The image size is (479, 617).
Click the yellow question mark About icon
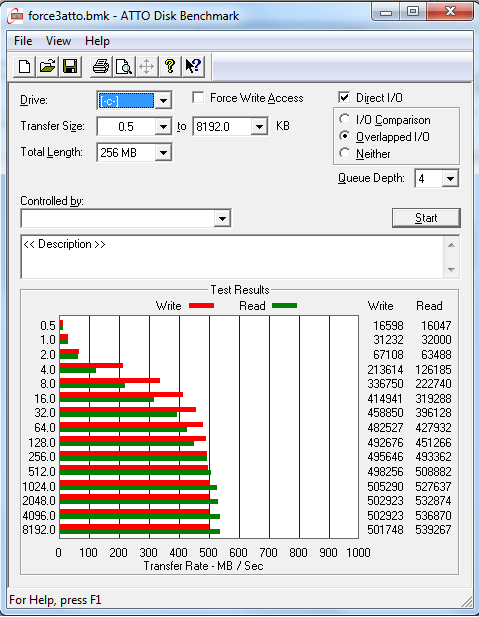pos(170,67)
